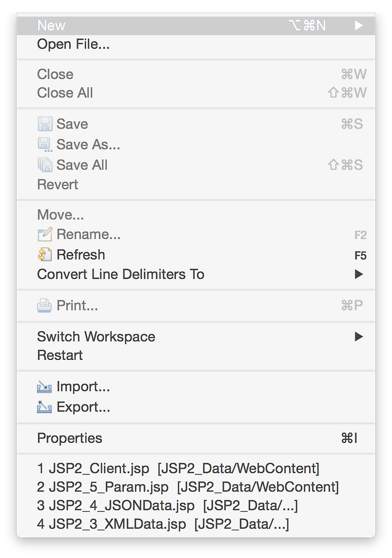The height and width of the screenshot is (558, 392).
Task: Select the Restart menu item
Action: point(60,355)
